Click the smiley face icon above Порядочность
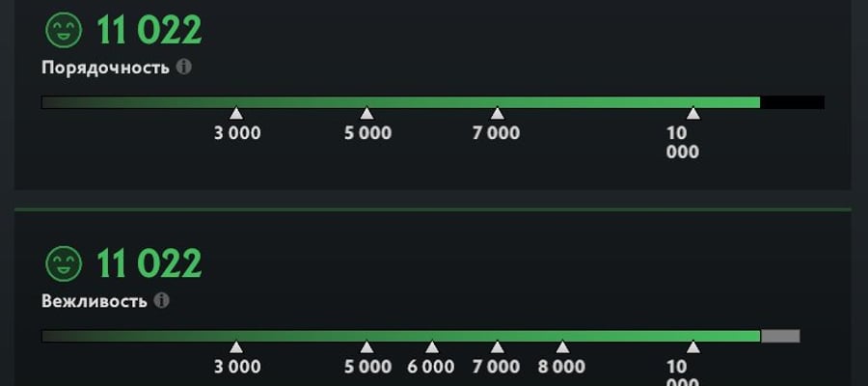 (x=64, y=30)
